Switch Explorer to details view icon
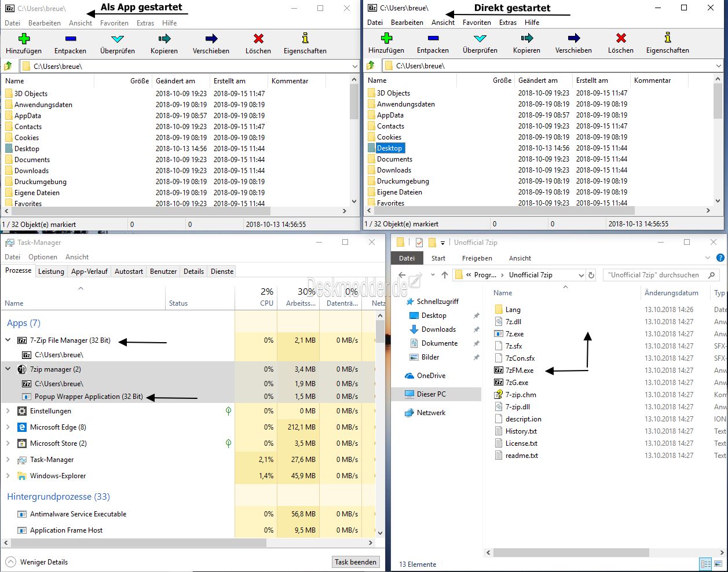The width and height of the screenshot is (728, 572). click(x=705, y=564)
